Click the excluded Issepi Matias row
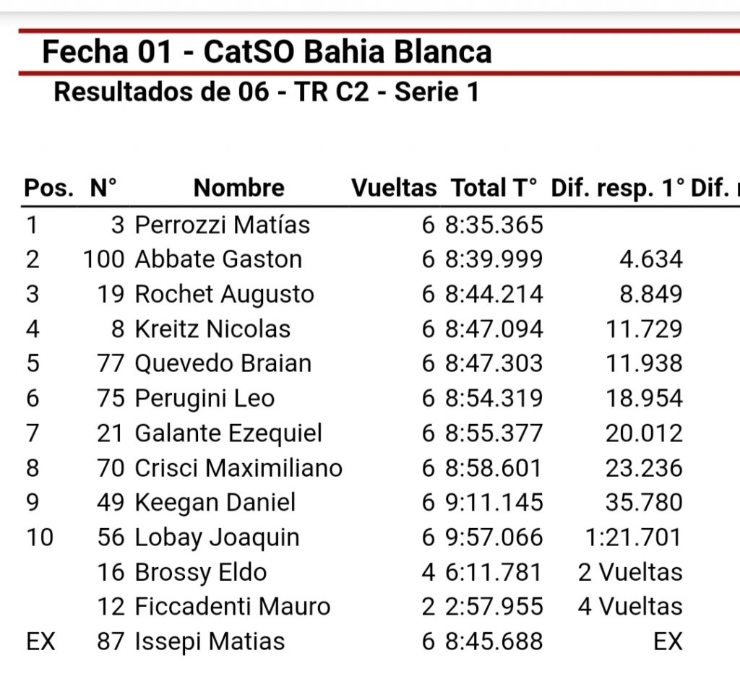The image size is (740, 700). (x=354, y=641)
